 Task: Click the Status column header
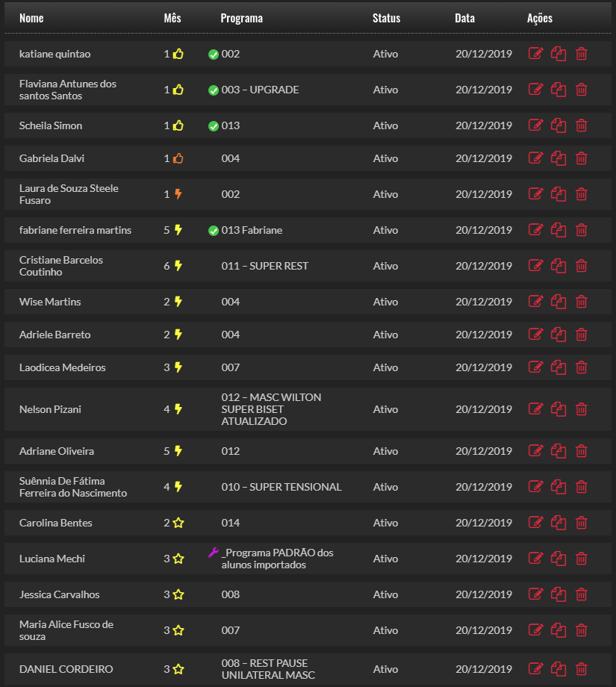coord(386,18)
